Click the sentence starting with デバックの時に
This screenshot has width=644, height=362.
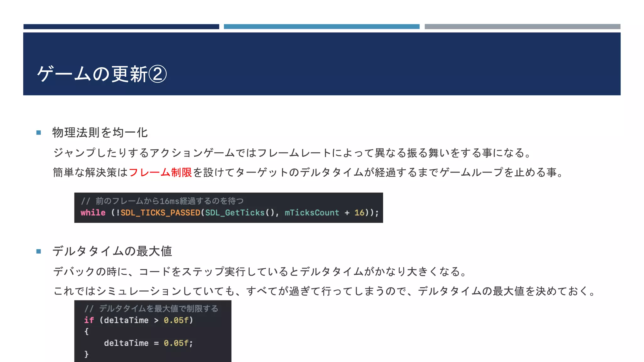click(x=260, y=271)
